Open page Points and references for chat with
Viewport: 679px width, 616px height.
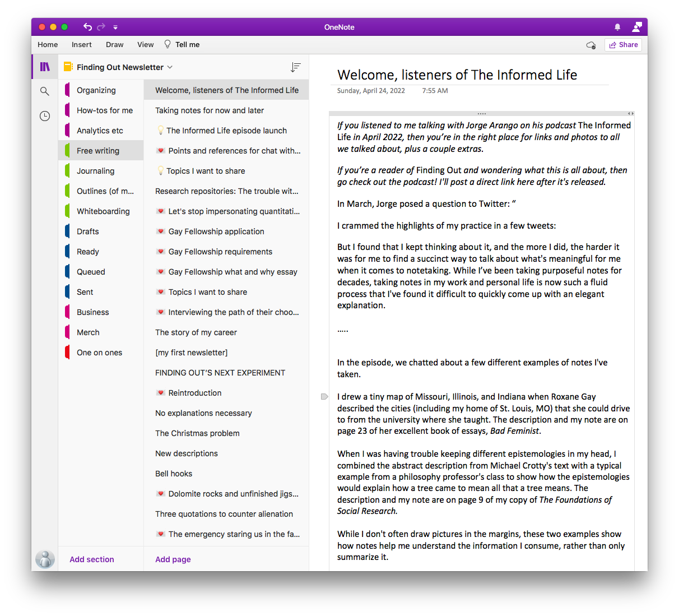tap(226, 151)
